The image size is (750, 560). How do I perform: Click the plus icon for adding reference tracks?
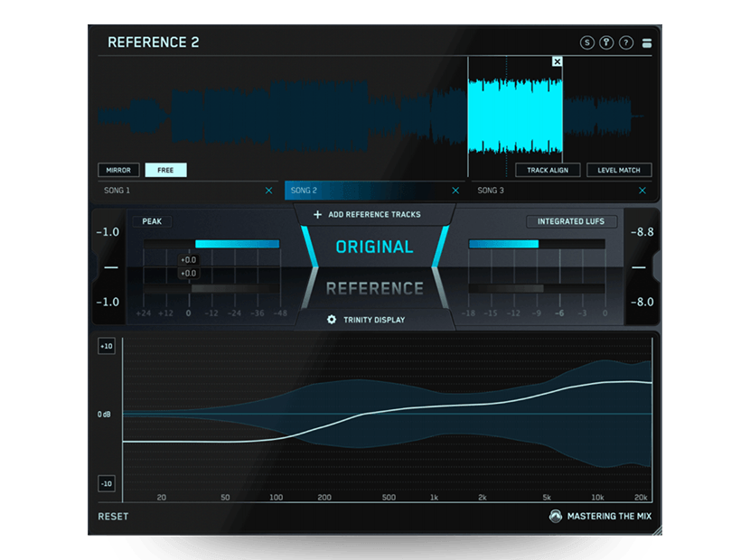pyautogui.click(x=317, y=215)
